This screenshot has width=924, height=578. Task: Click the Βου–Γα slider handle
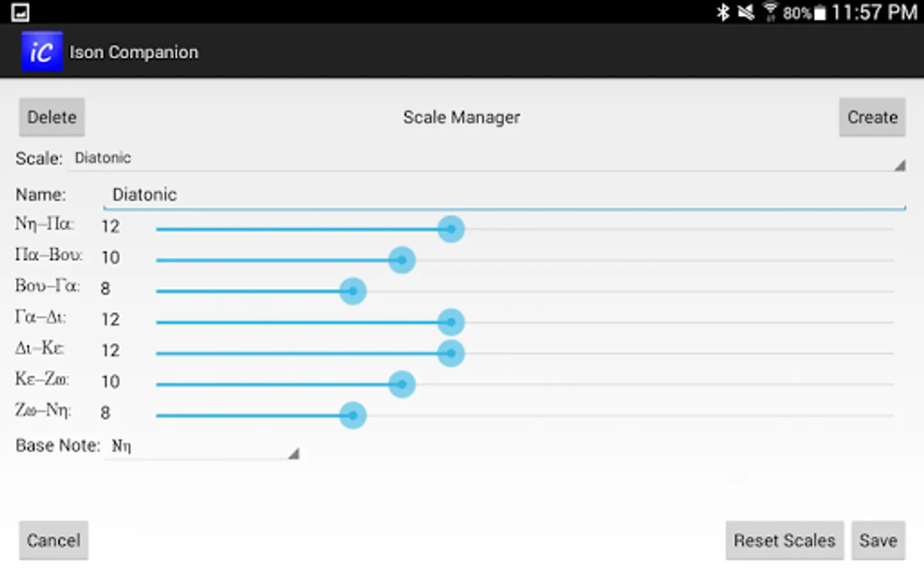[x=353, y=291]
